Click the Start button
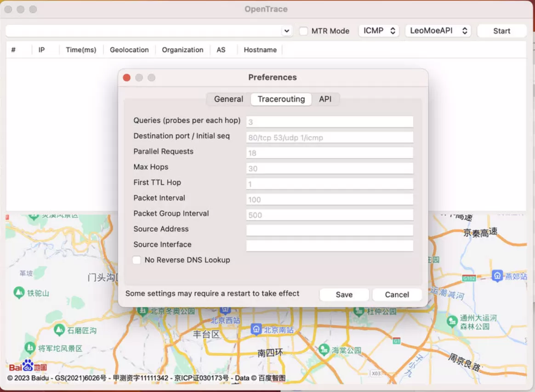 [x=502, y=31]
